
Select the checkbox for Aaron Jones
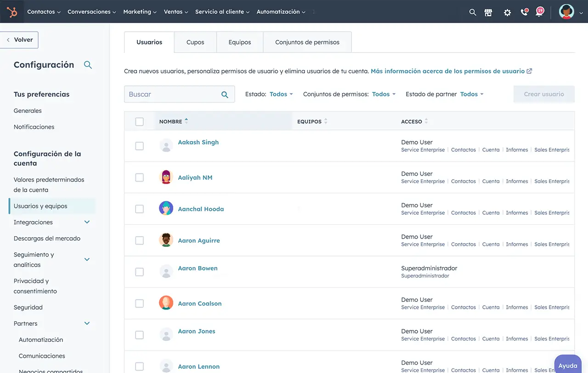click(x=139, y=335)
